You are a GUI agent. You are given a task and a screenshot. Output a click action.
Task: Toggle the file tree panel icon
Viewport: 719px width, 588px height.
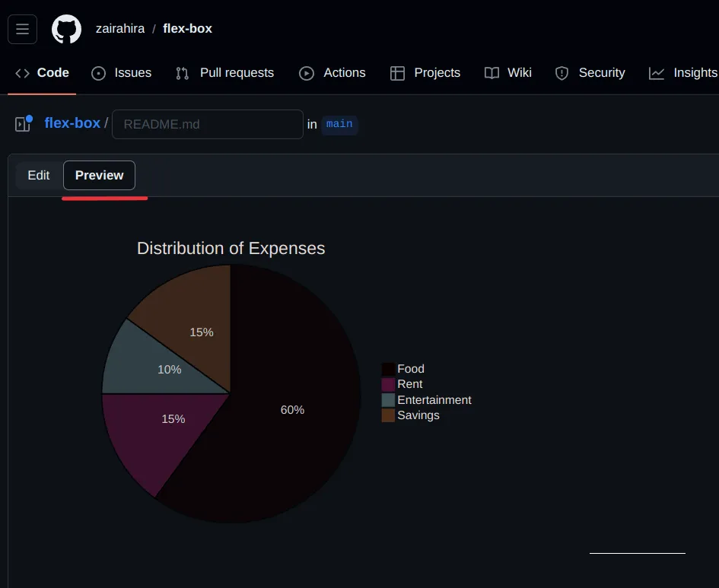(23, 124)
